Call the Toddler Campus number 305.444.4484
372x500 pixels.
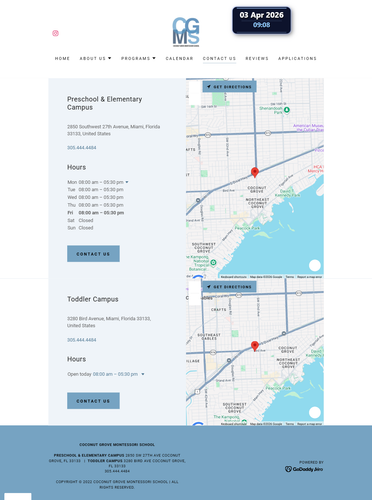point(82,340)
